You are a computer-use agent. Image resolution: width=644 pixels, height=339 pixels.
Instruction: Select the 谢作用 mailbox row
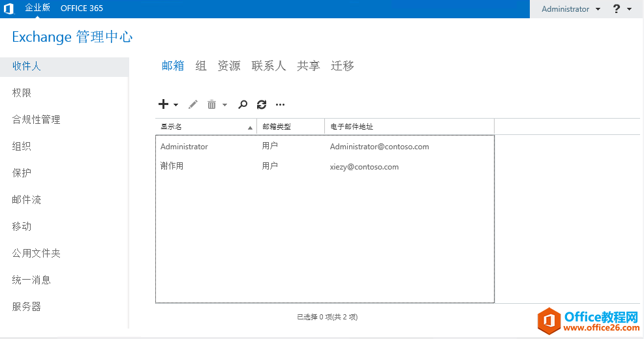(x=325, y=166)
